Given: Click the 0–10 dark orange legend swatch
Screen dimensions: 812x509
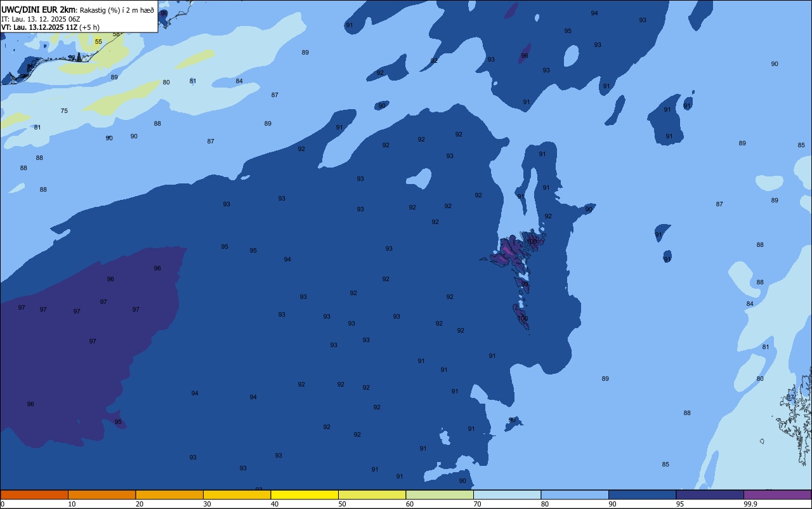Looking at the screenshot, I should [34, 494].
